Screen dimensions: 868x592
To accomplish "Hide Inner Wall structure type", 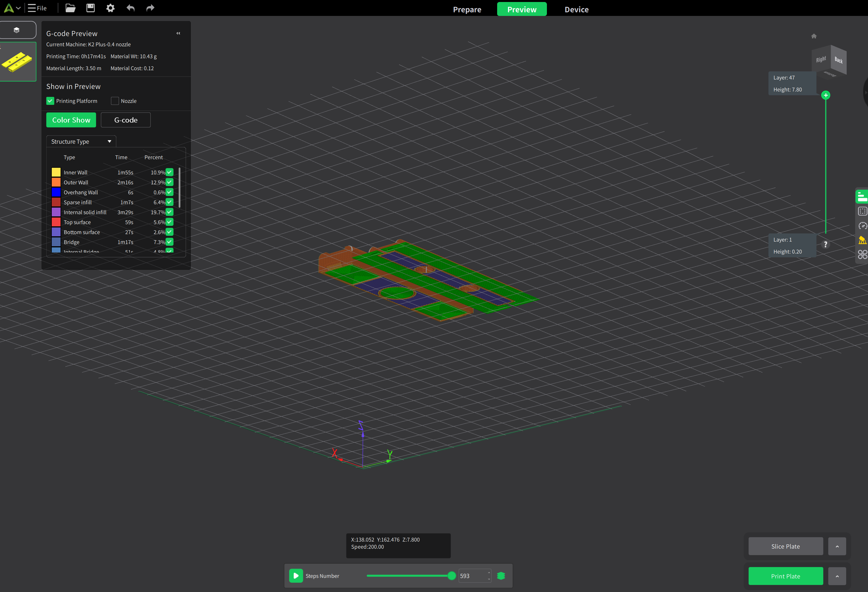I will pyautogui.click(x=170, y=172).
